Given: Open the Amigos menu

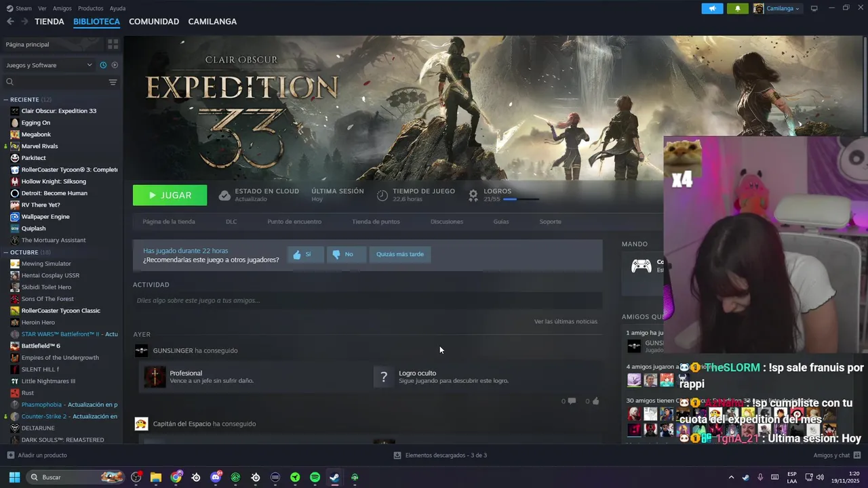Looking at the screenshot, I should click(62, 8).
